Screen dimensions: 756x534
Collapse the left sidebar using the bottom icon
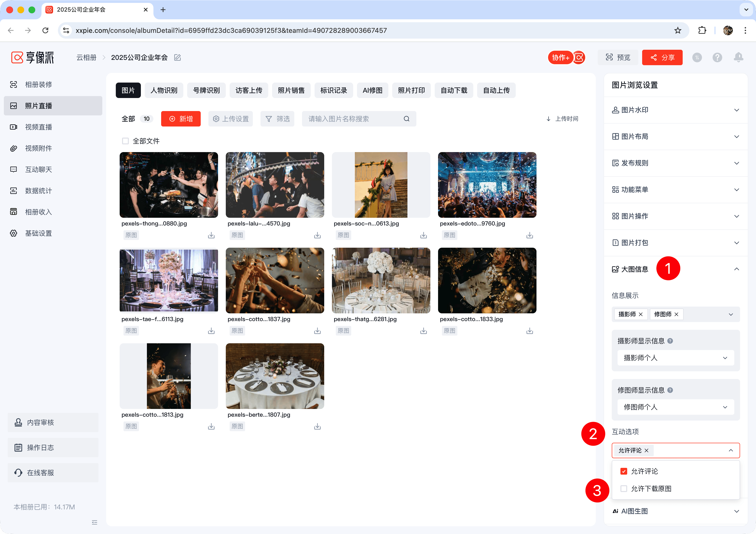(95, 522)
